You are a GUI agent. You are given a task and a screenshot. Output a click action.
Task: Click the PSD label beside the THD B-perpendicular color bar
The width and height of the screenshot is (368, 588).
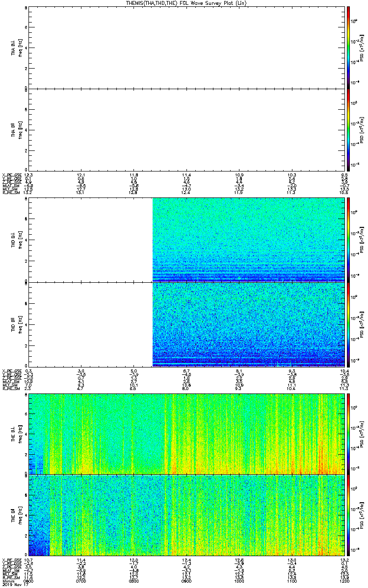[x=362, y=240]
